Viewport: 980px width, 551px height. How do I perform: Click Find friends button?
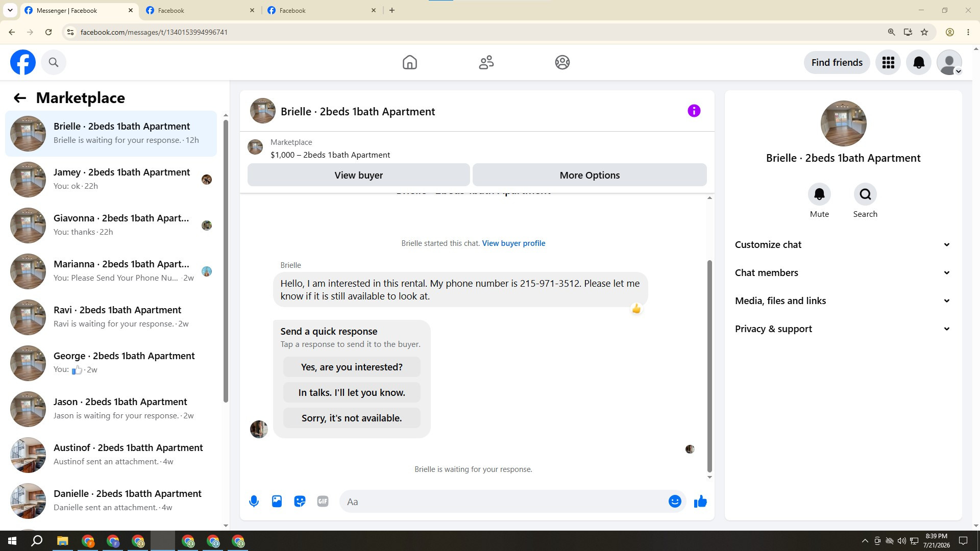[x=837, y=62]
